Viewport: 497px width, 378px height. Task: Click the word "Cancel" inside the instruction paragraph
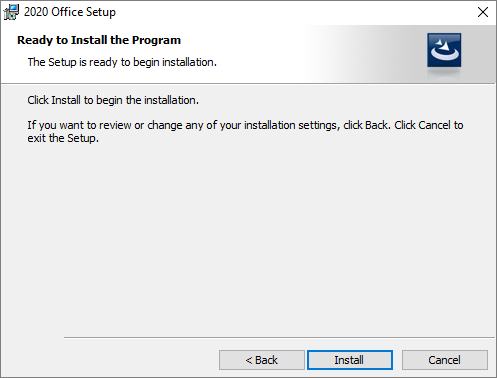[434, 125]
